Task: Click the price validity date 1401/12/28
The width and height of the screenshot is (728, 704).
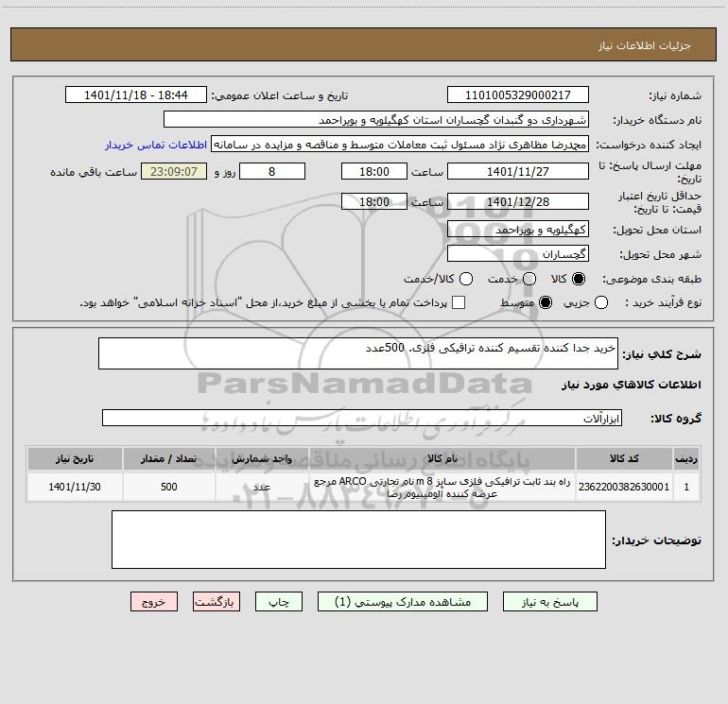Action: (x=518, y=202)
